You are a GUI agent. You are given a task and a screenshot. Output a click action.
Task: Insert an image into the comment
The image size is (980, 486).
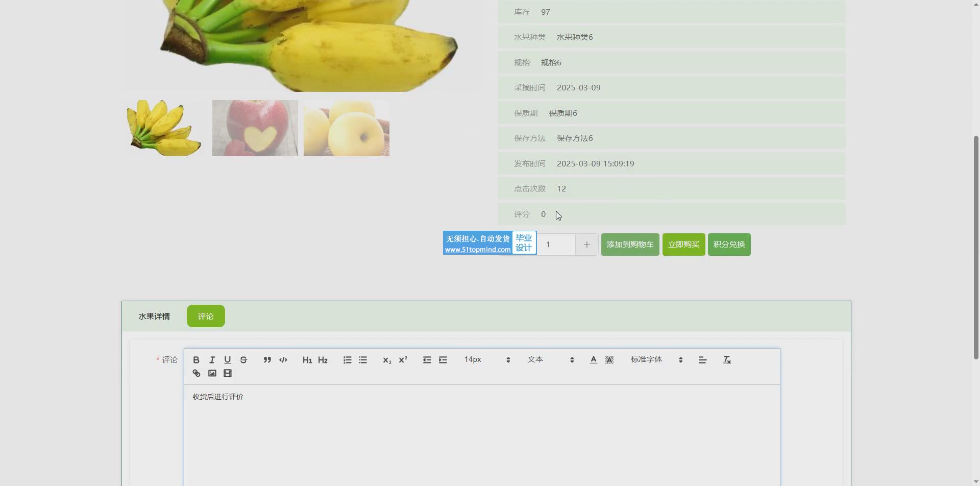click(212, 374)
